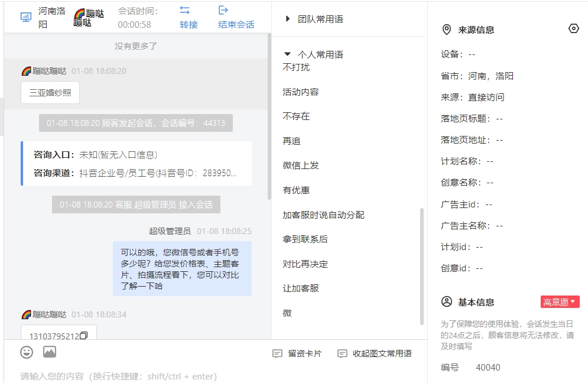Click the image upload icon
This screenshot has width=588, height=383.
coord(50,352)
